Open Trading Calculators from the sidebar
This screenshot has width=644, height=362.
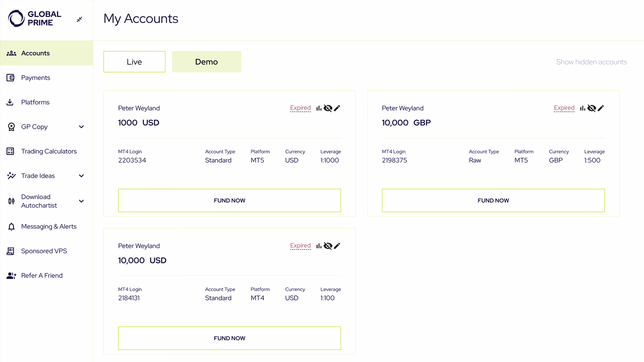pos(46,151)
